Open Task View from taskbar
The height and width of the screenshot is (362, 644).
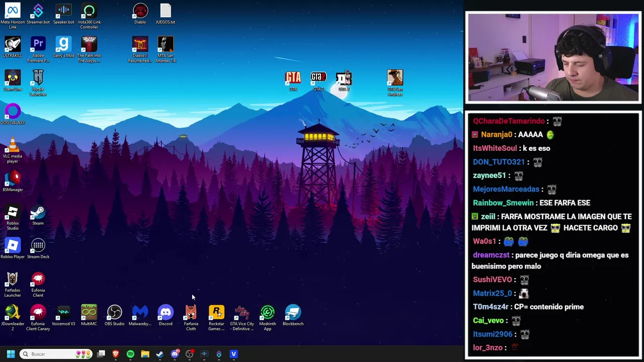[x=101, y=354]
